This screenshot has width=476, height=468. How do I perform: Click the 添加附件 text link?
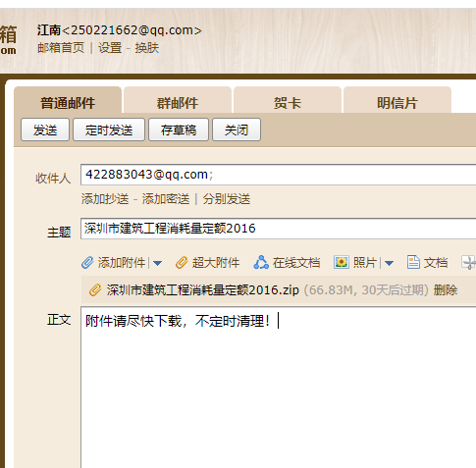pyautogui.click(x=122, y=263)
